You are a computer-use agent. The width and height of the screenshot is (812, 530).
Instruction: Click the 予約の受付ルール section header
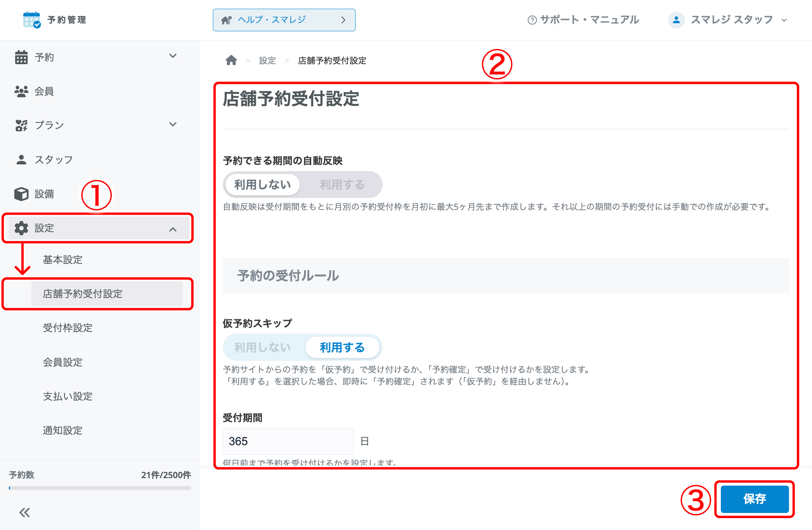[506, 276]
